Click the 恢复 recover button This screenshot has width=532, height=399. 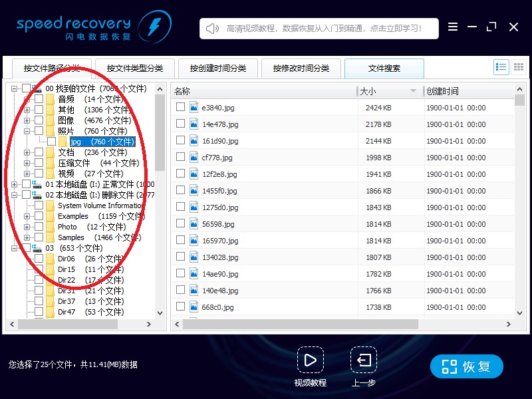(466, 366)
